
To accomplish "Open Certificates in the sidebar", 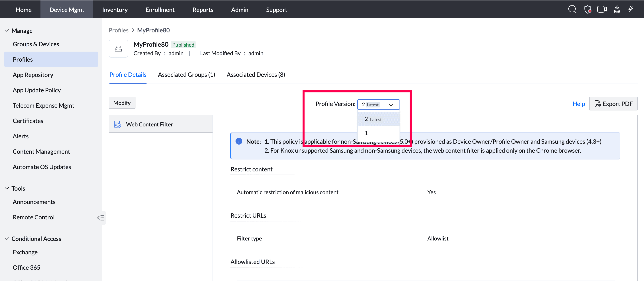I will 28,121.
